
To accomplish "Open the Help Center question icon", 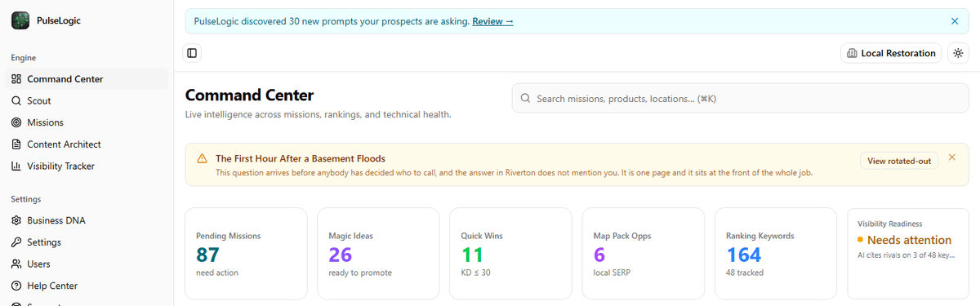I will (16, 286).
